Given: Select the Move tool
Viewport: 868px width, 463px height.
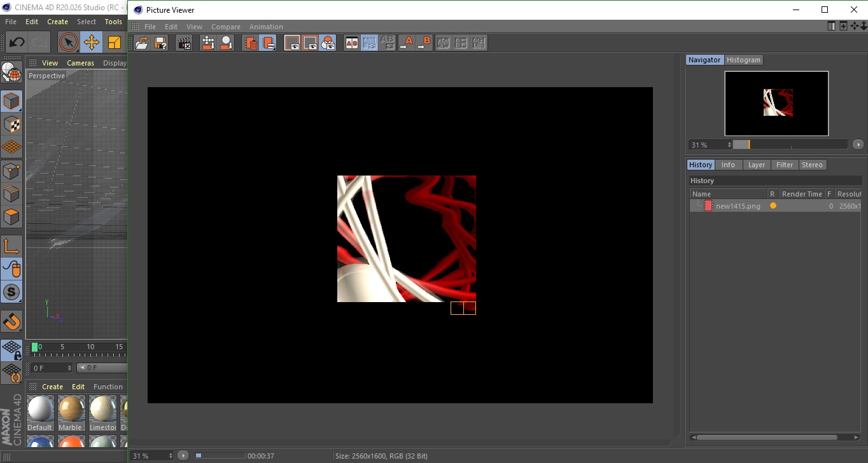Looking at the screenshot, I should pos(92,43).
